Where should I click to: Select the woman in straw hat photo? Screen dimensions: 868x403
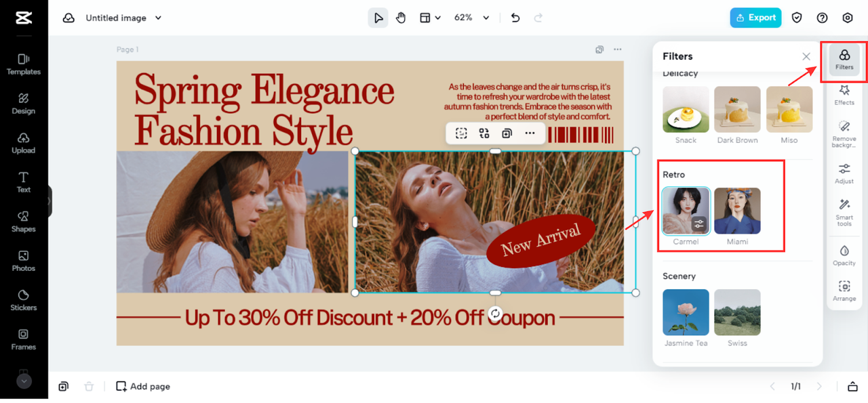point(232,221)
